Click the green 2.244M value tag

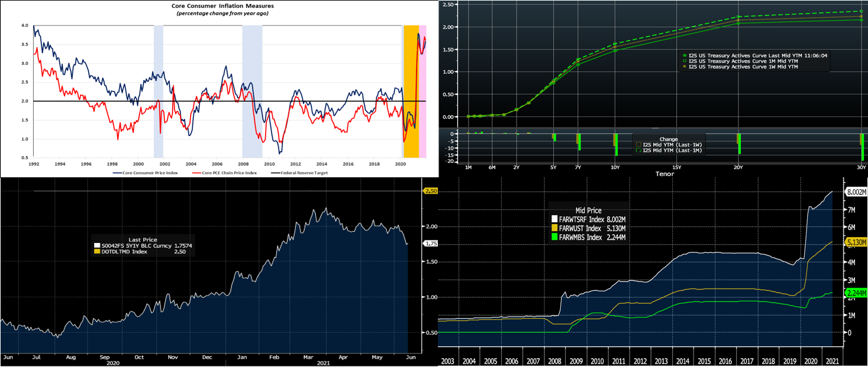pyautogui.click(x=855, y=293)
